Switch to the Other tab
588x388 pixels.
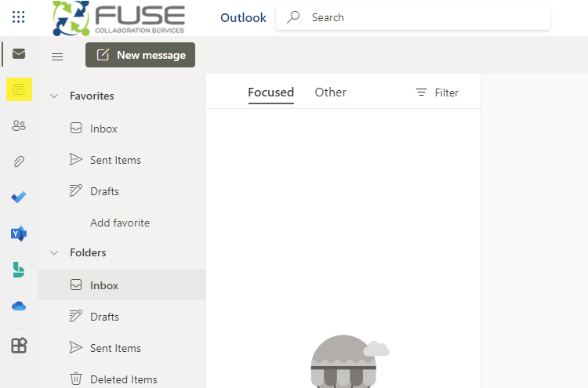[330, 92]
